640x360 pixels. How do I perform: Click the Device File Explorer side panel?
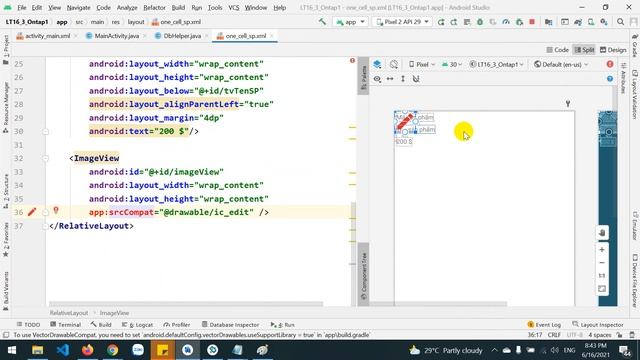pos(635,280)
